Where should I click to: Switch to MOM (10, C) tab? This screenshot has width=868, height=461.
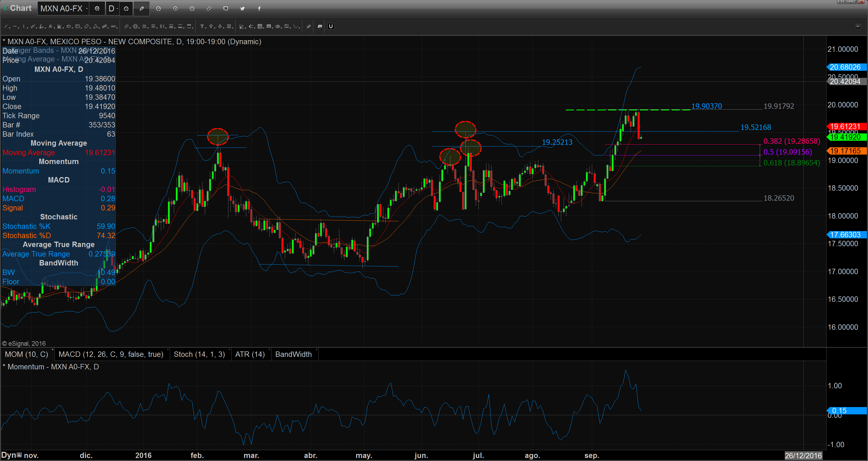click(26, 354)
